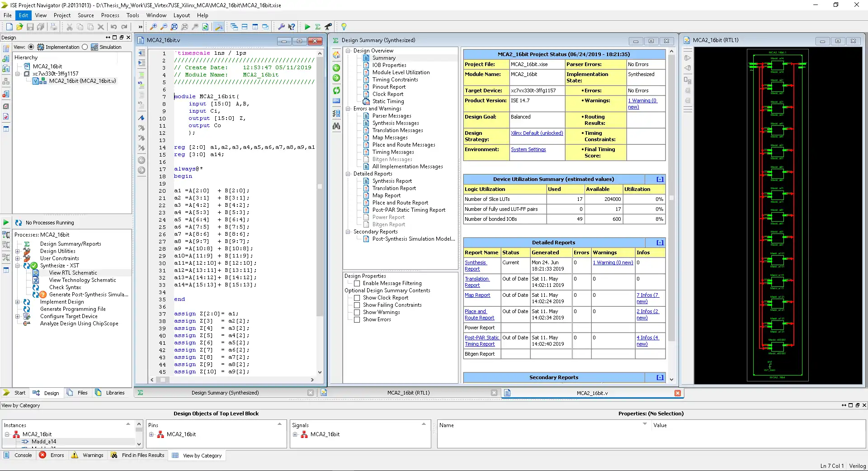Open the Post-PAR Static Timing Report link
Image resolution: width=868 pixels, height=471 pixels.
coord(481,341)
